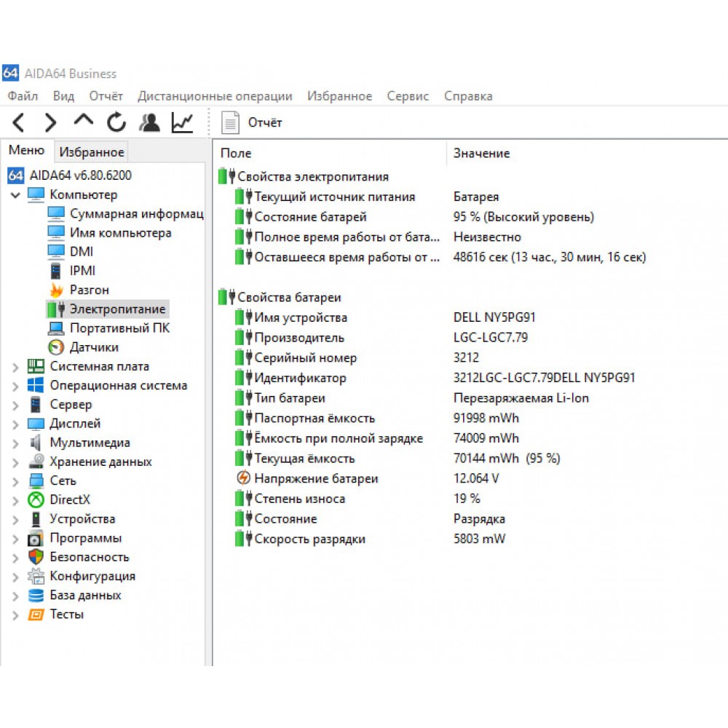
Task: Click the Отчёт report document icon
Action: tap(230, 122)
